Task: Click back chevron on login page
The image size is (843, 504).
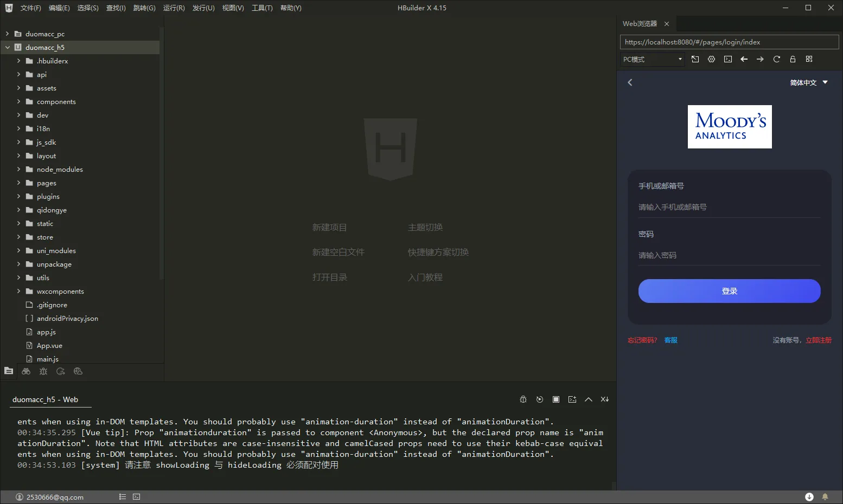Action: pyautogui.click(x=630, y=82)
